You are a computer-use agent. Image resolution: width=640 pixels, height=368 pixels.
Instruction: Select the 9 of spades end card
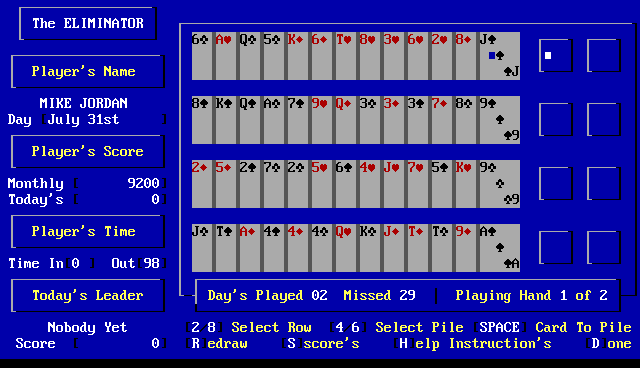pyautogui.click(x=500, y=120)
